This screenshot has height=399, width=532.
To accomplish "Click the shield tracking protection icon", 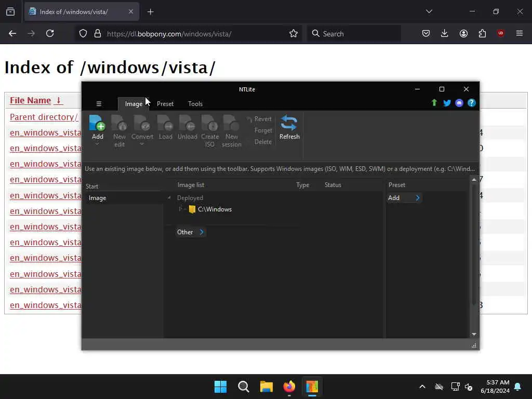I will point(83,34).
